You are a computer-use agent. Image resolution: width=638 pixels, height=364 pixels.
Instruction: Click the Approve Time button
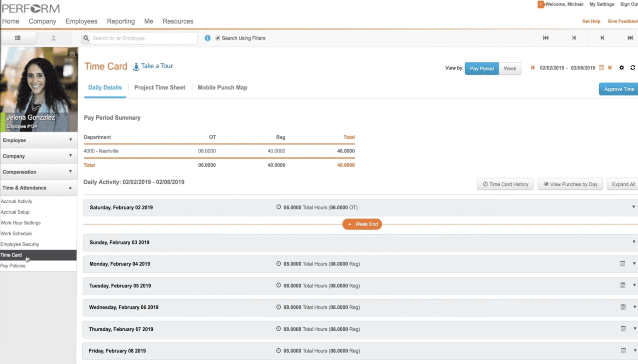tap(618, 89)
